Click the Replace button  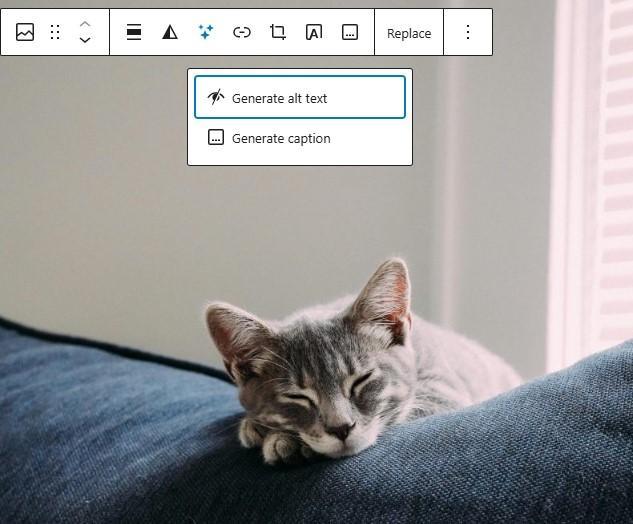coord(409,33)
